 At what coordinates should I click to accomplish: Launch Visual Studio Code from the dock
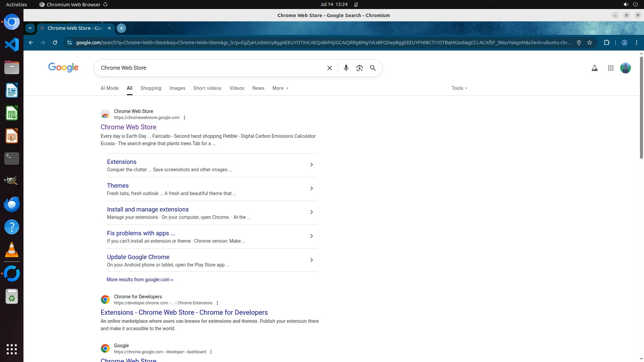12,45
